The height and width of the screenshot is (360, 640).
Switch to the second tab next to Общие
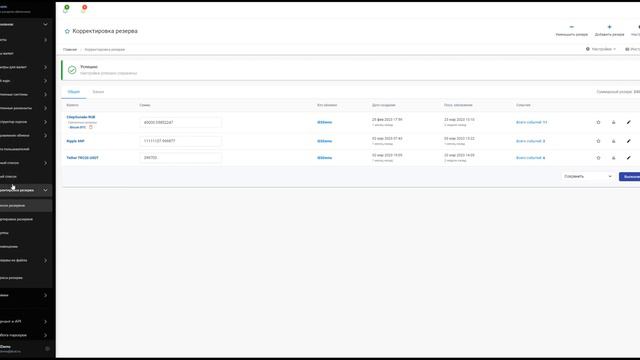point(98,92)
